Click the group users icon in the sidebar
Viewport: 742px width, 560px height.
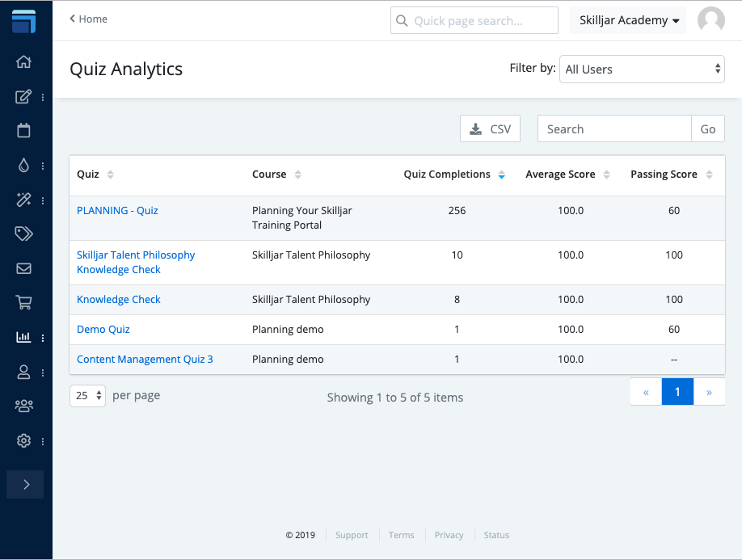pos(23,406)
